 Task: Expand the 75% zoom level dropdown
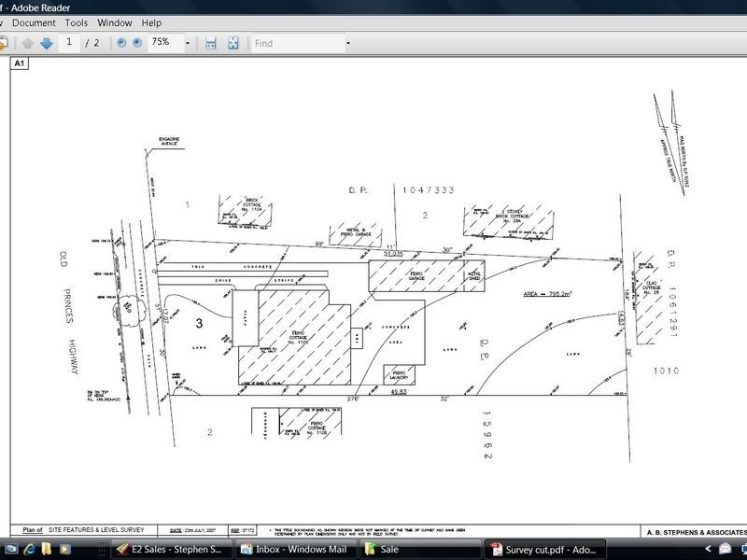click(x=187, y=43)
